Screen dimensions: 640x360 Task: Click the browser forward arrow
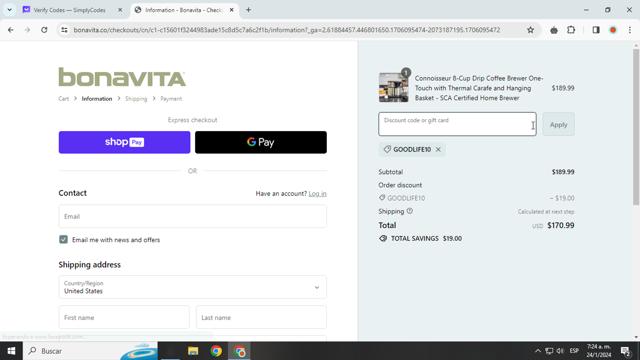(27, 30)
